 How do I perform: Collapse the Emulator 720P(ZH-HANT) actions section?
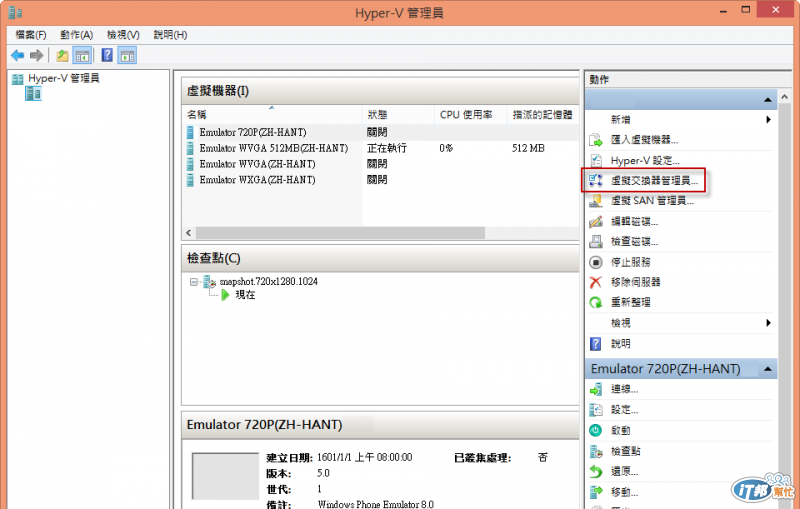point(767,369)
